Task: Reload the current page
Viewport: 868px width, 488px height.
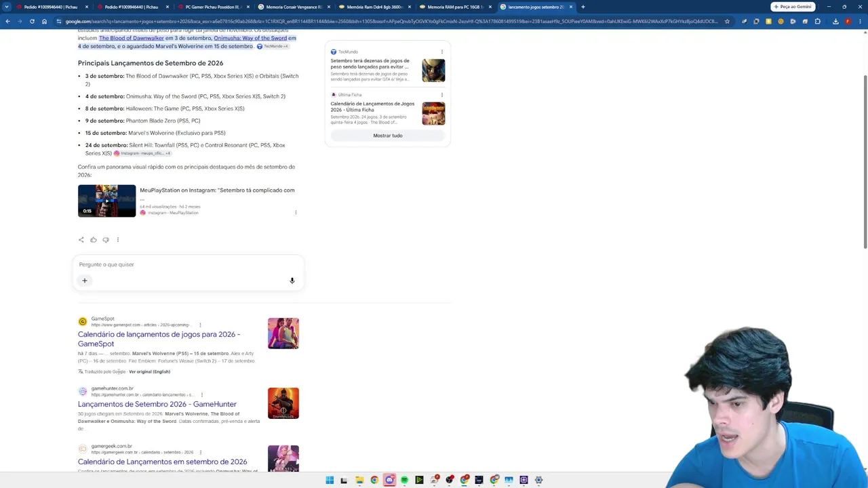Action: 32,21
